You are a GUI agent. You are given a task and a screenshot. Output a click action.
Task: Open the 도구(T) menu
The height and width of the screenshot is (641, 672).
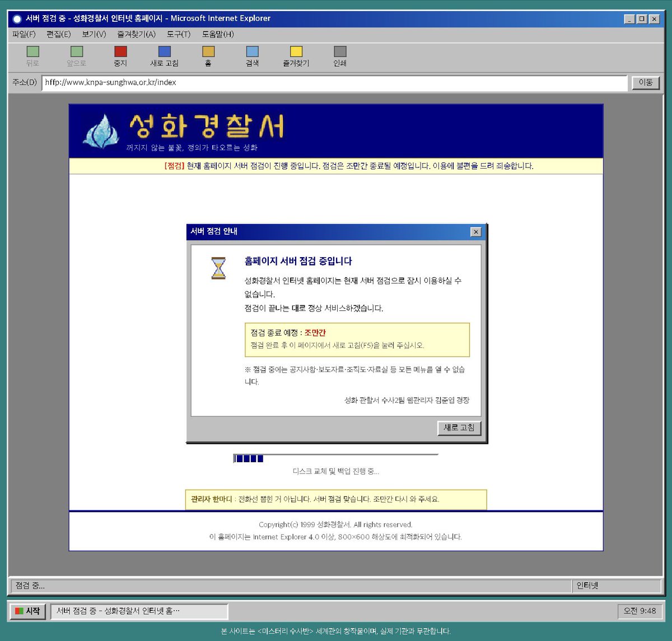pyautogui.click(x=179, y=34)
